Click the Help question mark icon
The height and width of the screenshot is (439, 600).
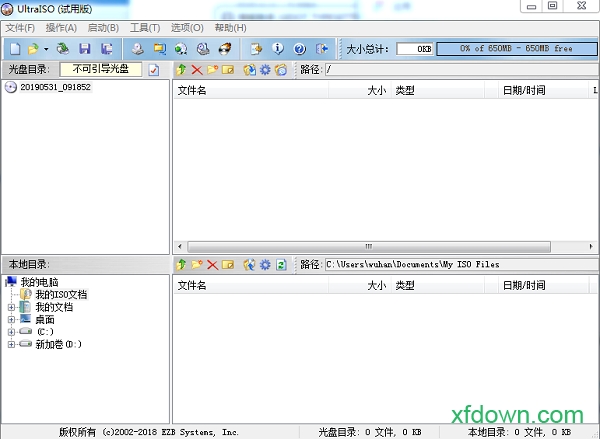coord(299,48)
